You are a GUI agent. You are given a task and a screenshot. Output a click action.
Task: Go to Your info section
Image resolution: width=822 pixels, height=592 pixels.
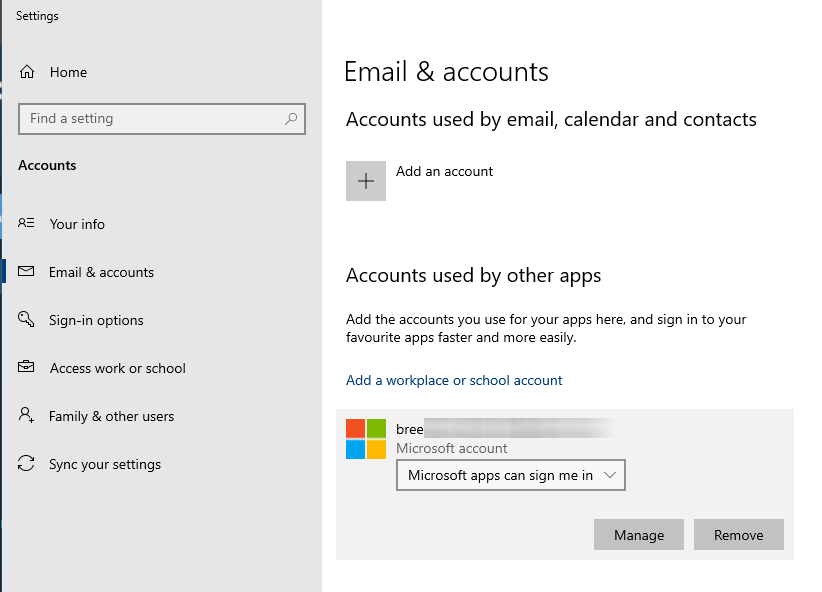pyautogui.click(x=77, y=224)
